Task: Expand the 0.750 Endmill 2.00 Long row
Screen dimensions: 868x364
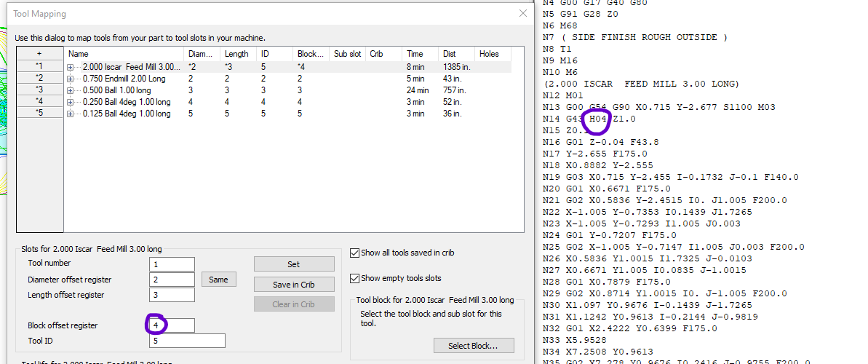Action: 71,79
